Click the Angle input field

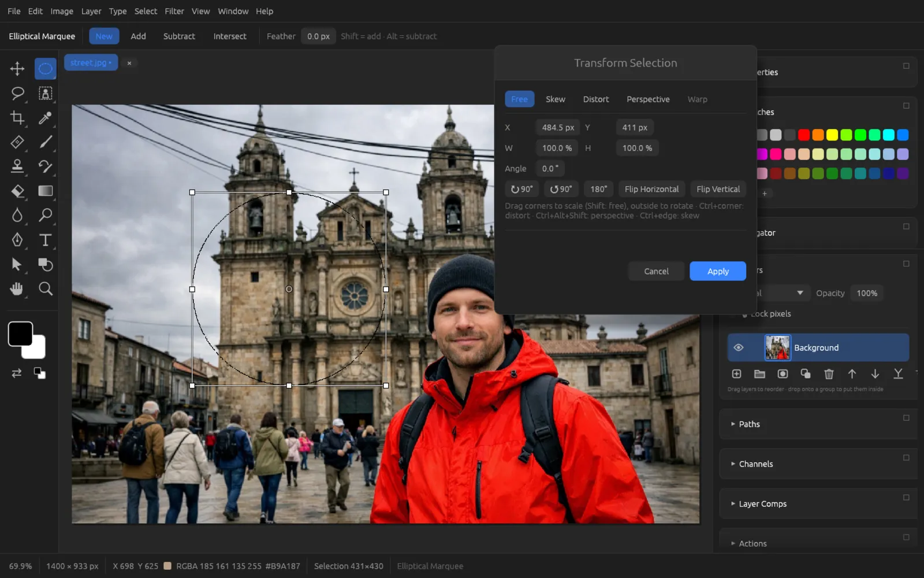[550, 168]
